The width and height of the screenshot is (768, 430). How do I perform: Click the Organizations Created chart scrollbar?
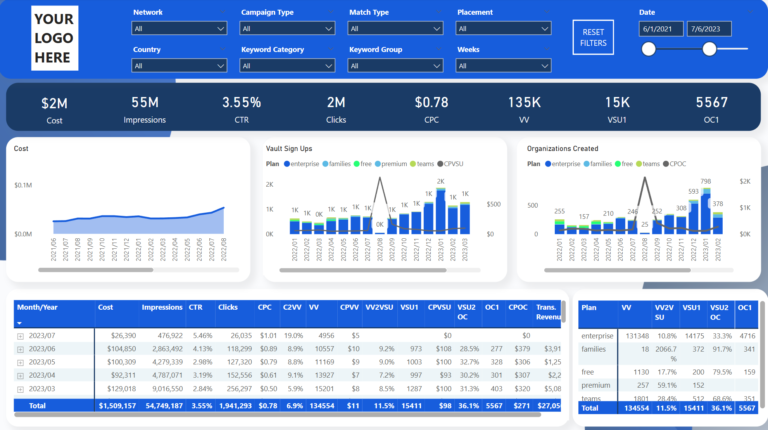pos(617,270)
